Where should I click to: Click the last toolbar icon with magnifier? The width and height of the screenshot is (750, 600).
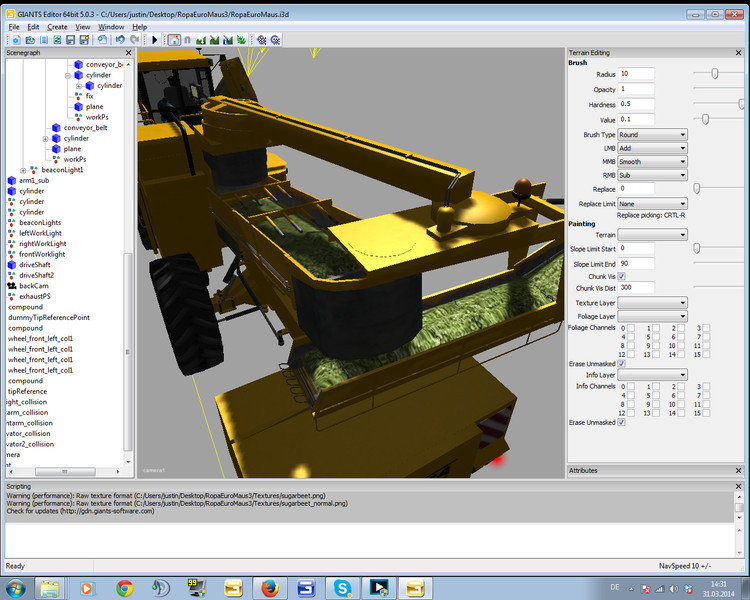tap(275, 40)
